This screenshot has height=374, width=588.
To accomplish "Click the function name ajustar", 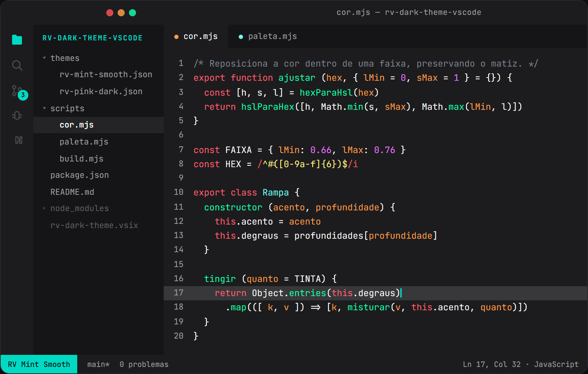I will pyautogui.click(x=297, y=78).
